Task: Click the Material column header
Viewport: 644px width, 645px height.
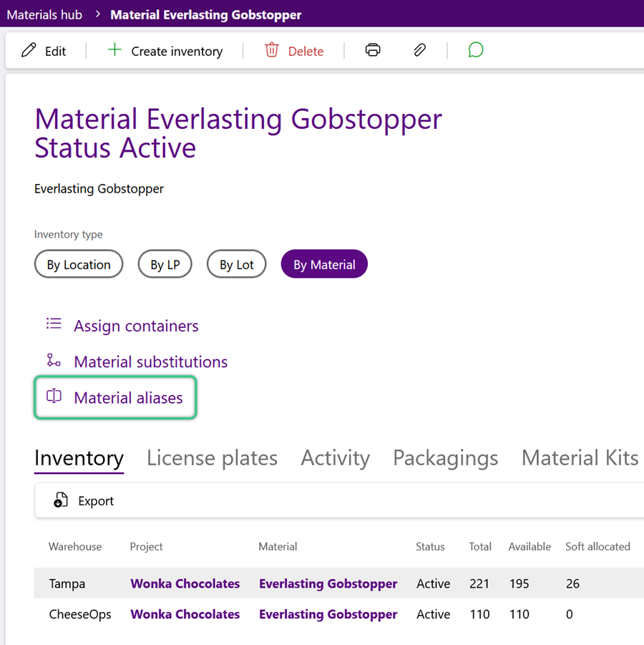Action: (278, 546)
